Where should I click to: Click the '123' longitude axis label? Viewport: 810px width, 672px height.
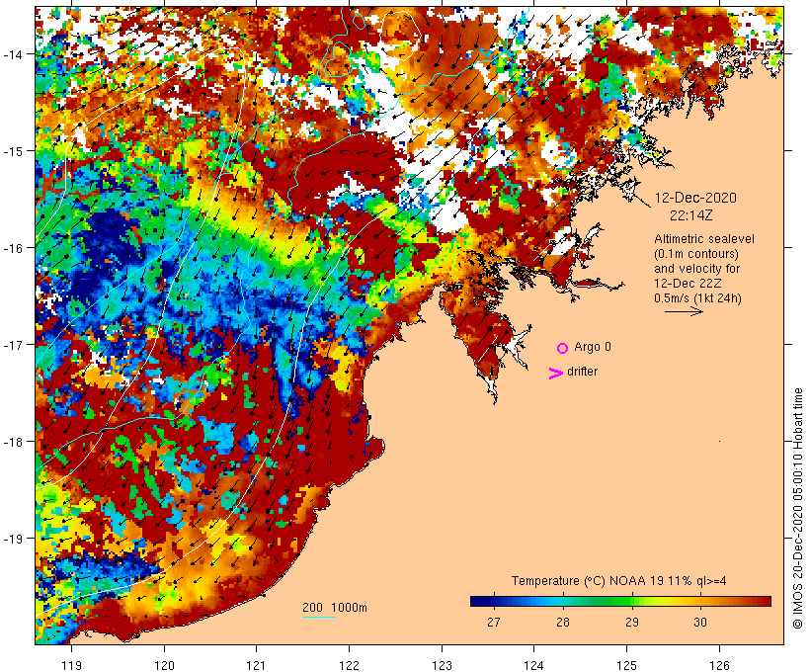(443, 665)
